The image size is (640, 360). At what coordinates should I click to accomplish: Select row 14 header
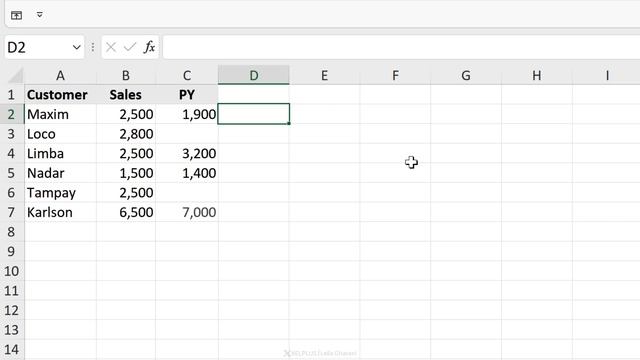(11, 349)
